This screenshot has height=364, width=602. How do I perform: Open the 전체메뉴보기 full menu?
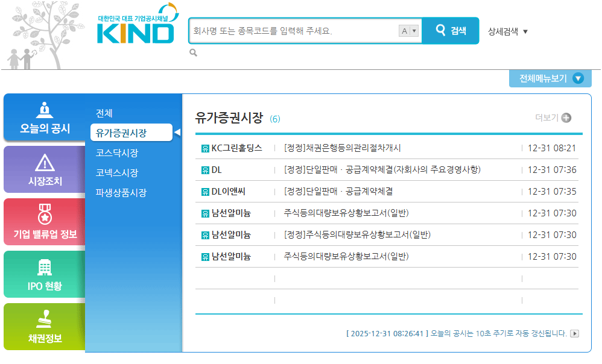coord(550,78)
